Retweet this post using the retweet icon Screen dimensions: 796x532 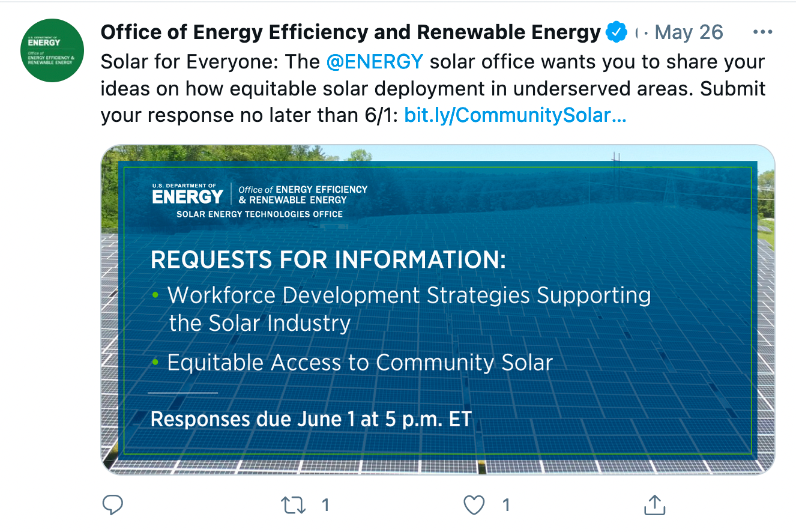[x=294, y=505]
